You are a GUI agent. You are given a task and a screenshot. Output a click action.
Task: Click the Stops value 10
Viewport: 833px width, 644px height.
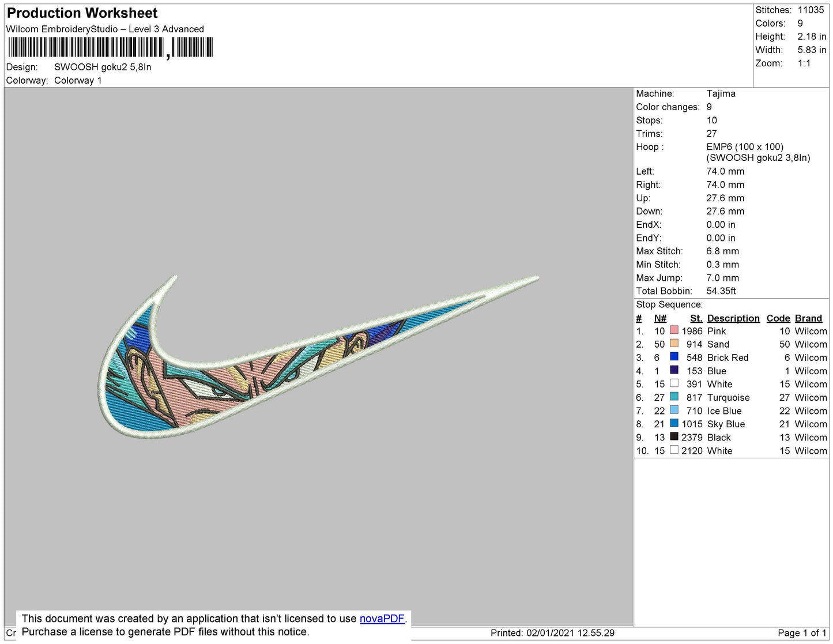(712, 120)
